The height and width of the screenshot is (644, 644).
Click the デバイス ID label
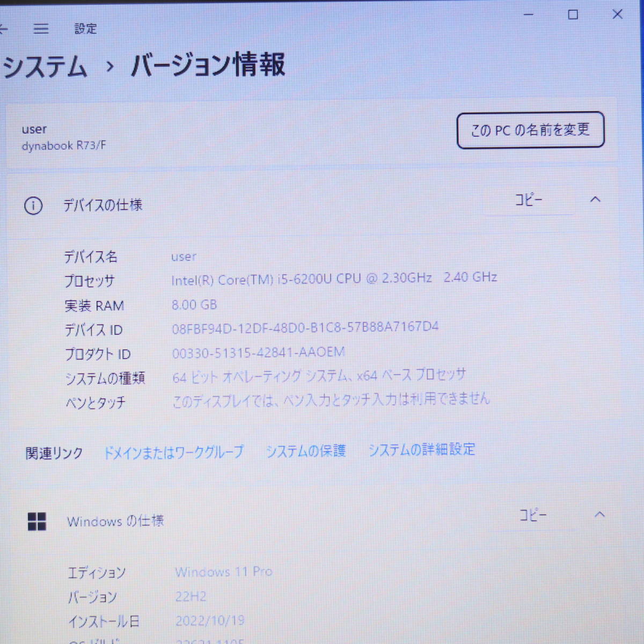[x=94, y=330]
